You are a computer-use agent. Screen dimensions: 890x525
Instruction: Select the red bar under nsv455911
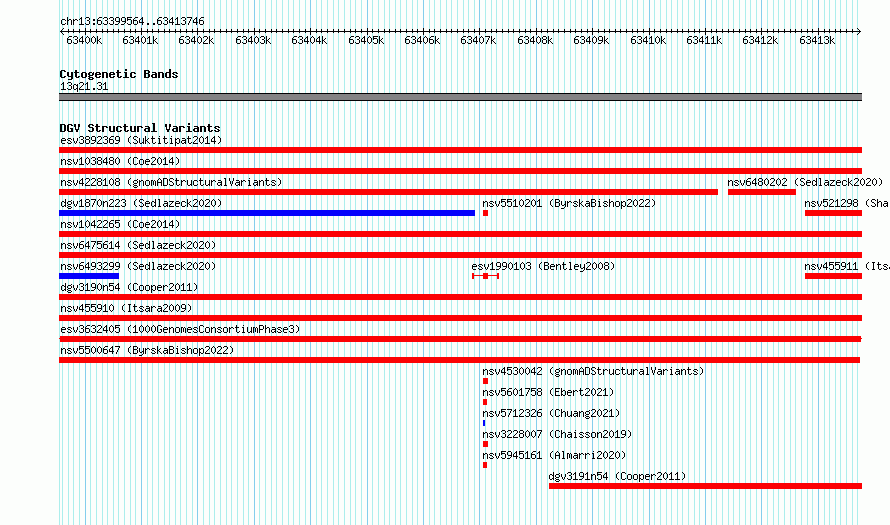[x=833, y=276]
